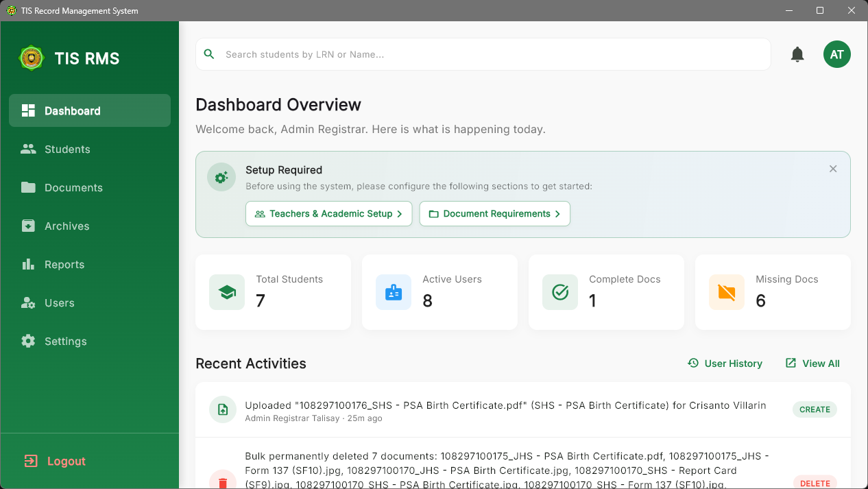The width and height of the screenshot is (868, 489).
Task: Open the Complete Docs card
Action: (606, 292)
